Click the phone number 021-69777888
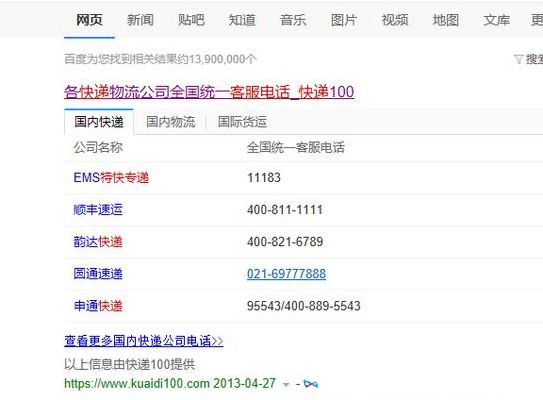The width and height of the screenshot is (543, 400). pyautogui.click(x=286, y=274)
